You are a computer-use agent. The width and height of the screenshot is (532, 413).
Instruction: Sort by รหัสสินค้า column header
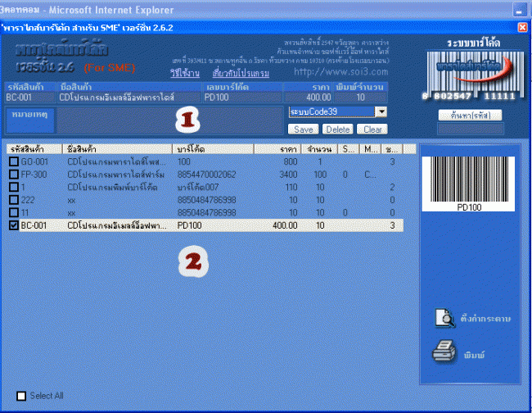[x=34, y=149]
